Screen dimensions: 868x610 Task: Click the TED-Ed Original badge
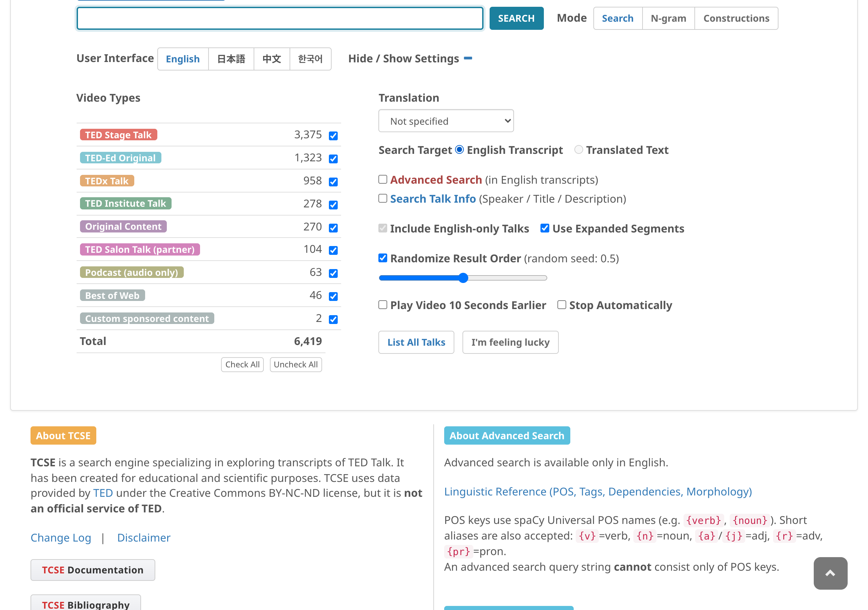point(120,158)
